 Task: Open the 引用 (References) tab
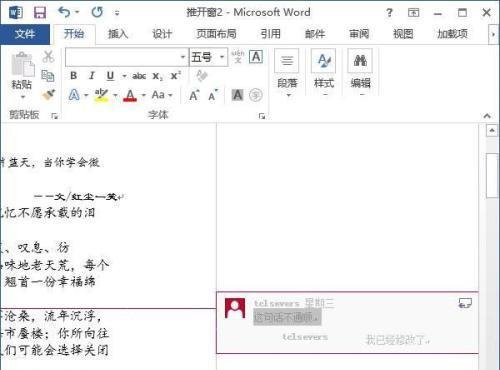270,34
